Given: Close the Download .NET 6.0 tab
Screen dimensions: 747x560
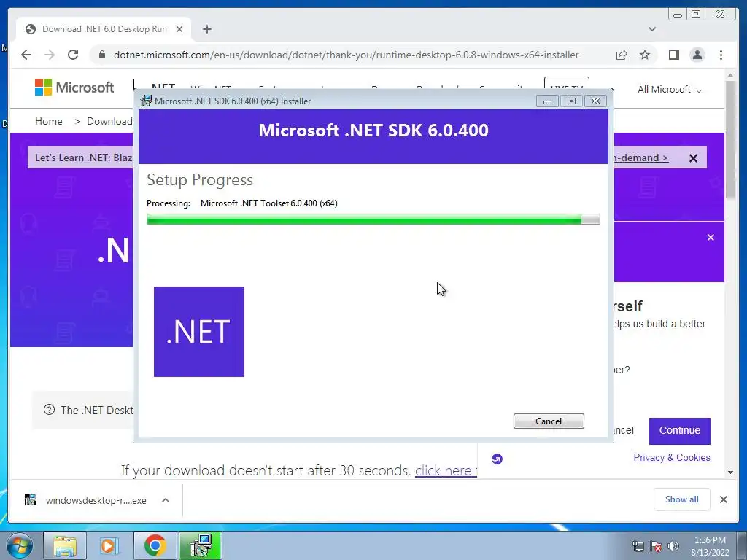Looking at the screenshot, I should tap(179, 29).
